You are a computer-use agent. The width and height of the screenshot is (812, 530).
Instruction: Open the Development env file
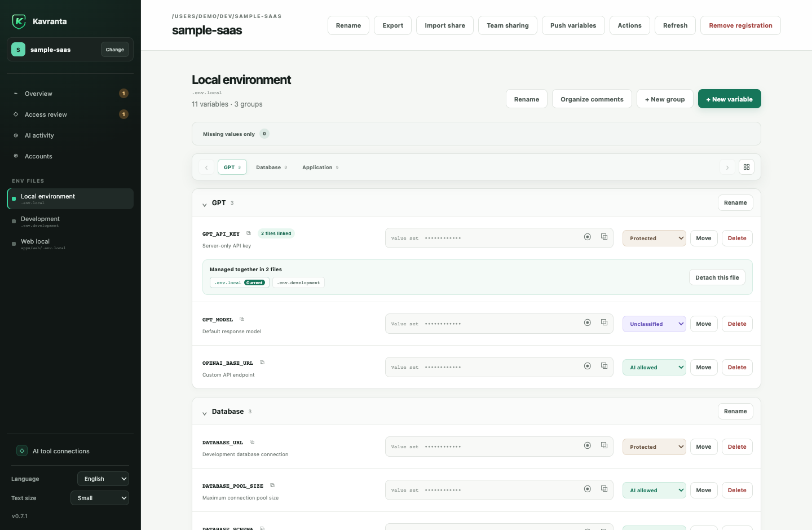[70, 221]
